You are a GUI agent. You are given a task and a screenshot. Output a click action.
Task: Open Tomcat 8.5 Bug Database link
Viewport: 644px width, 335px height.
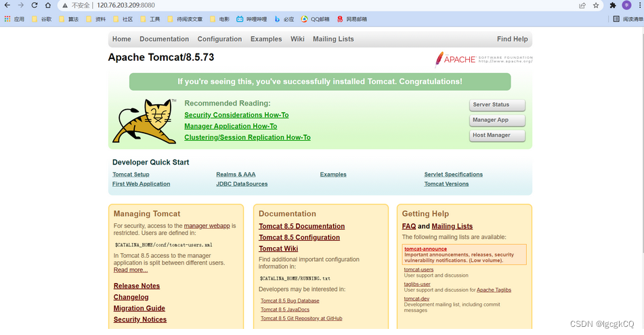(x=290, y=300)
